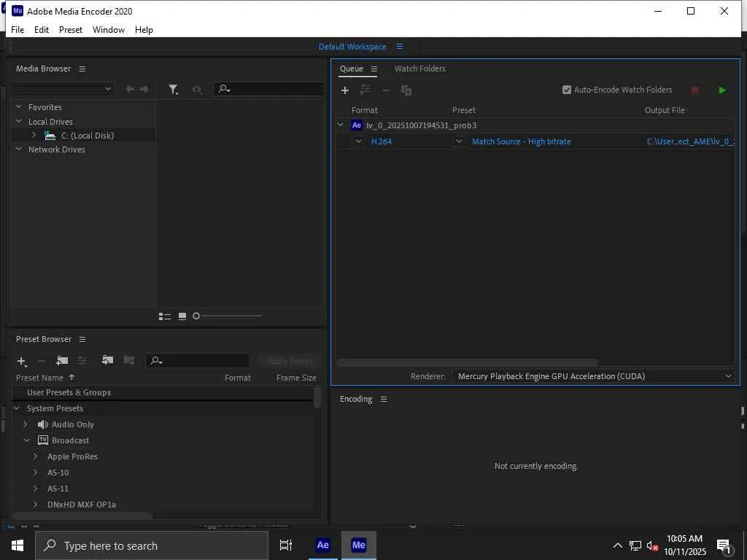Create a new preset with plus icon
Screen dimensions: 747x560
(x=21, y=361)
